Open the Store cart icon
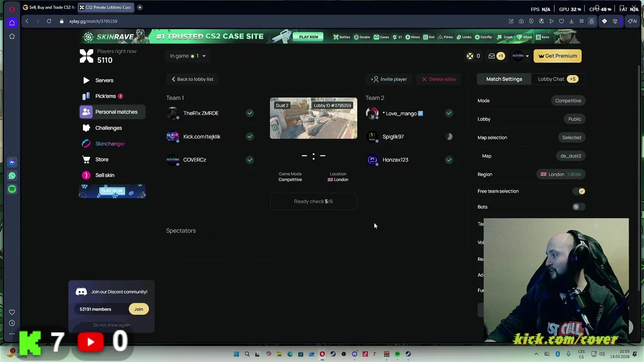The height and width of the screenshot is (362, 644). (x=86, y=159)
